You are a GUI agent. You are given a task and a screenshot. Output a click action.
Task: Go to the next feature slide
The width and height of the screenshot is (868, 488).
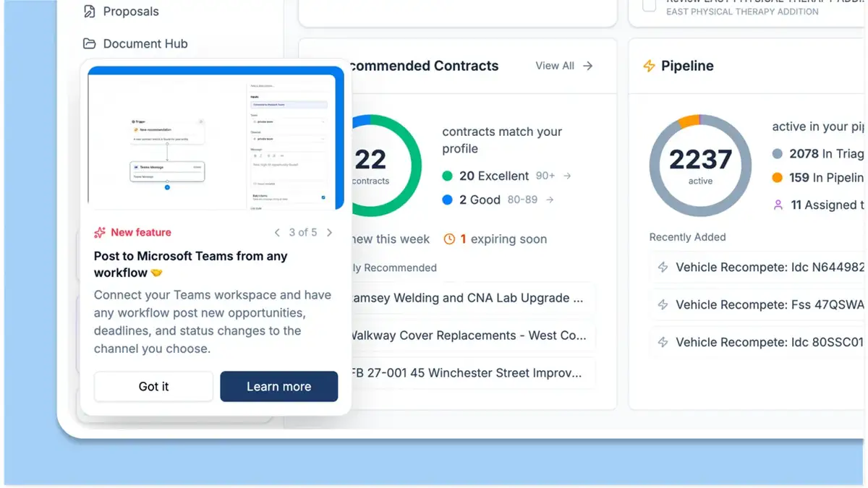coord(329,233)
